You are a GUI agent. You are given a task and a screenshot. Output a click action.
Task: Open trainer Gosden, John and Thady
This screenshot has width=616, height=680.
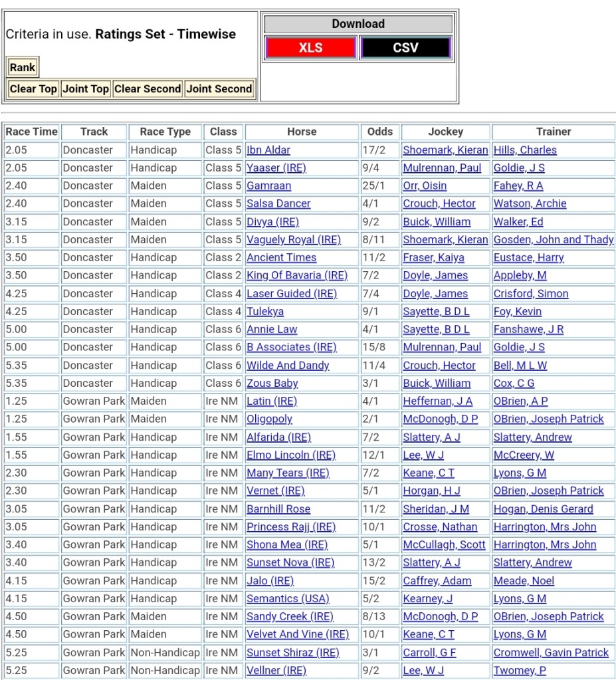pyautogui.click(x=553, y=240)
